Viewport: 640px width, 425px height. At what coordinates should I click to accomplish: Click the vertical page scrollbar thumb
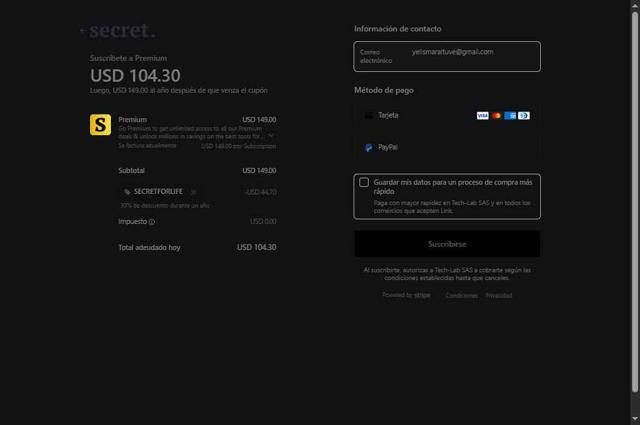coord(635,202)
